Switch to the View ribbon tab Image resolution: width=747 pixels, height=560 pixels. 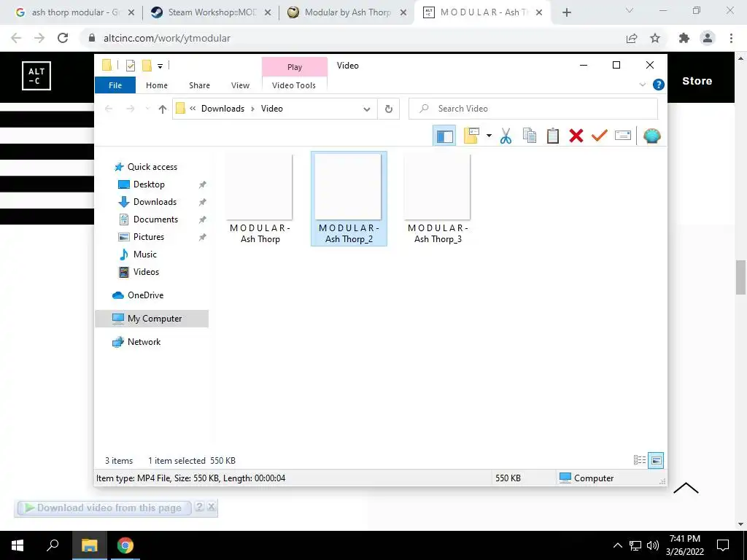pyautogui.click(x=240, y=85)
